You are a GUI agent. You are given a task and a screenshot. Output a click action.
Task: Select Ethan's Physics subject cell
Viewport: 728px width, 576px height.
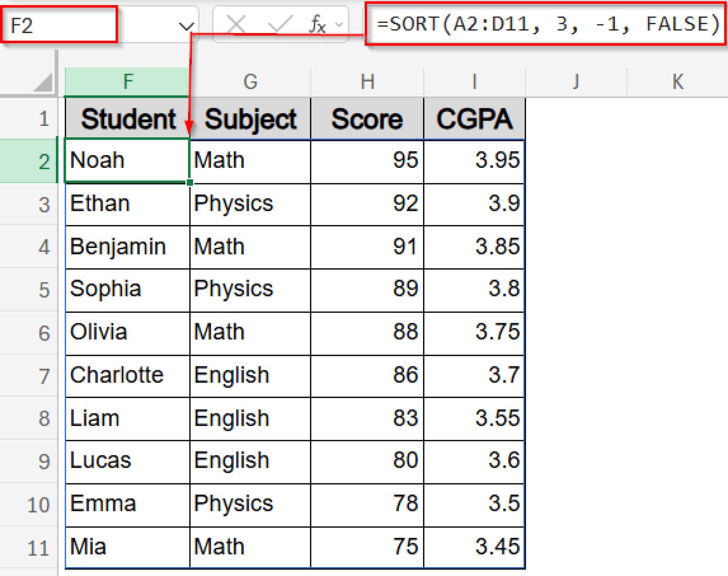(251, 204)
